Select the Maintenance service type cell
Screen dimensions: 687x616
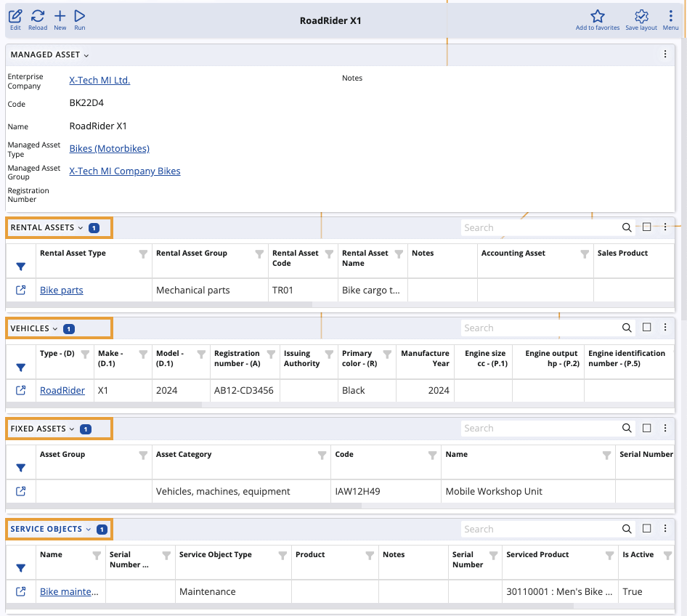233,591
